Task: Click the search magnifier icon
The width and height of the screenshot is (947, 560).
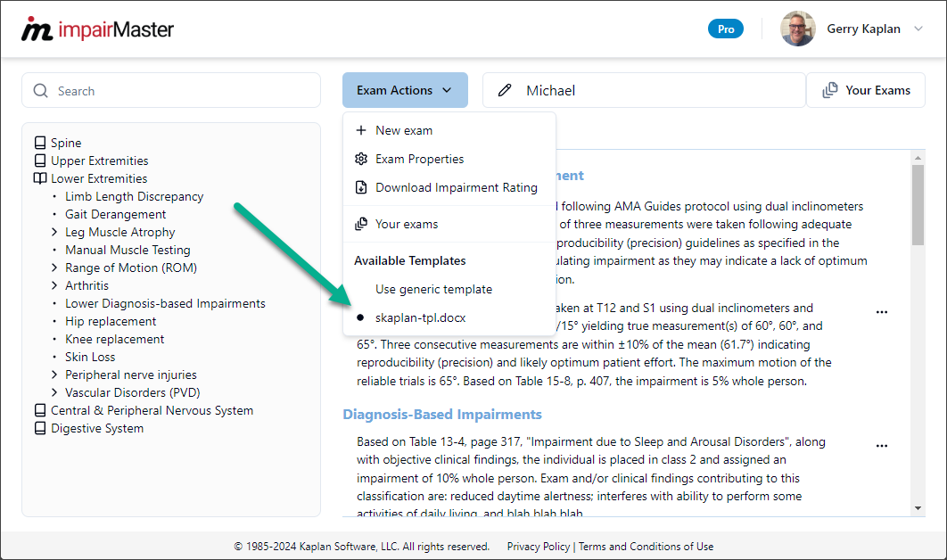Action: click(x=40, y=91)
